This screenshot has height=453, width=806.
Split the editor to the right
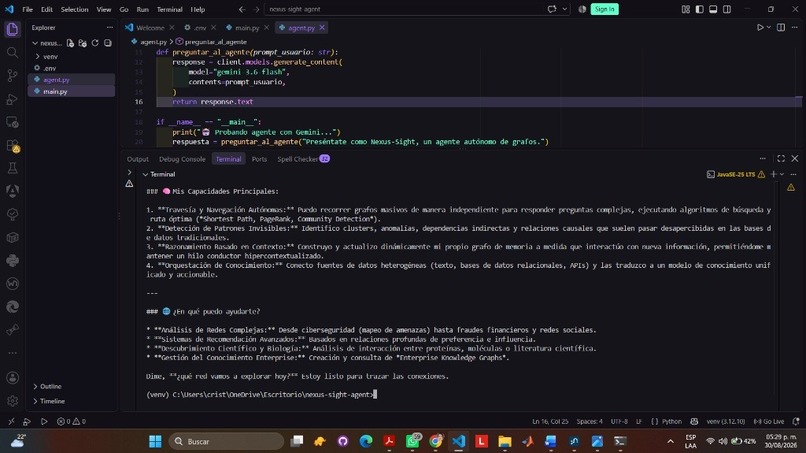click(x=781, y=27)
